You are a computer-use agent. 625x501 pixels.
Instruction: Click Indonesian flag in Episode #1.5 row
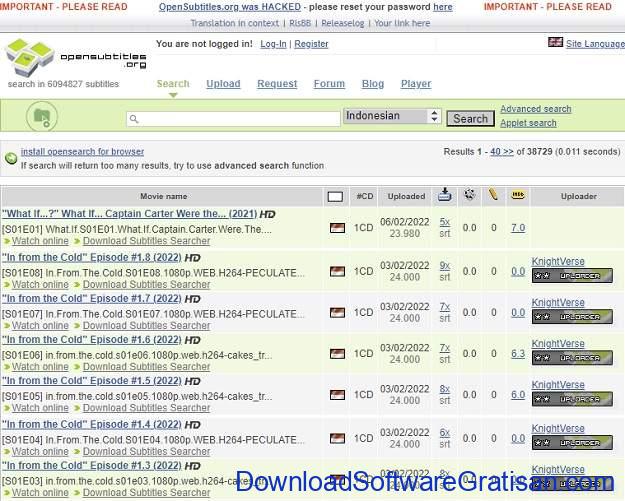click(337, 395)
